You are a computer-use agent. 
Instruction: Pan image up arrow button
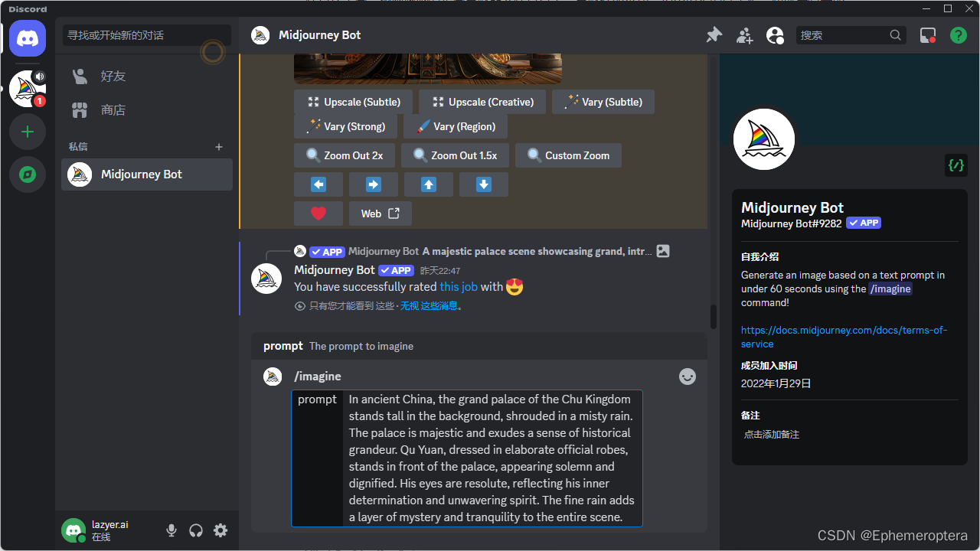pyautogui.click(x=429, y=184)
